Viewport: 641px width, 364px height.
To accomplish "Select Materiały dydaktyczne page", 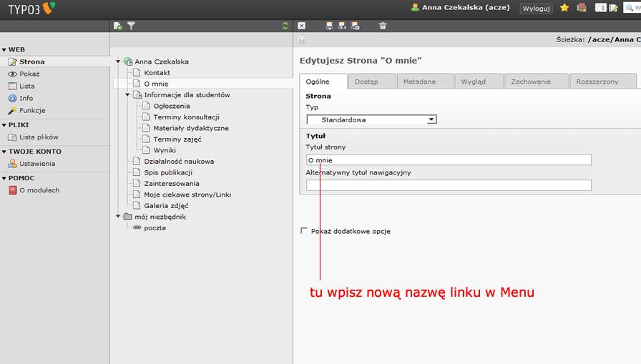I will (x=191, y=128).
